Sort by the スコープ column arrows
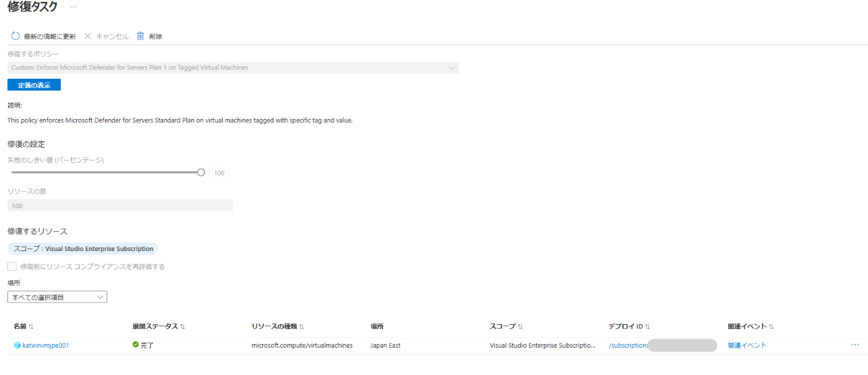Image resolution: width=868 pixels, height=375 pixels. [520, 326]
